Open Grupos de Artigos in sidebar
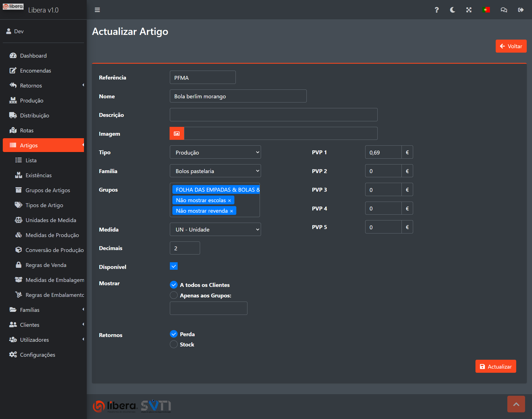 pyautogui.click(x=48, y=190)
